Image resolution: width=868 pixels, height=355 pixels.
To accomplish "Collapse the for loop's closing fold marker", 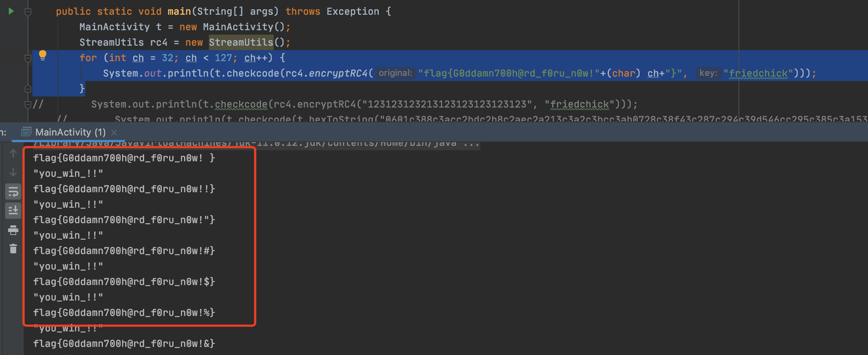I will click(28, 89).
